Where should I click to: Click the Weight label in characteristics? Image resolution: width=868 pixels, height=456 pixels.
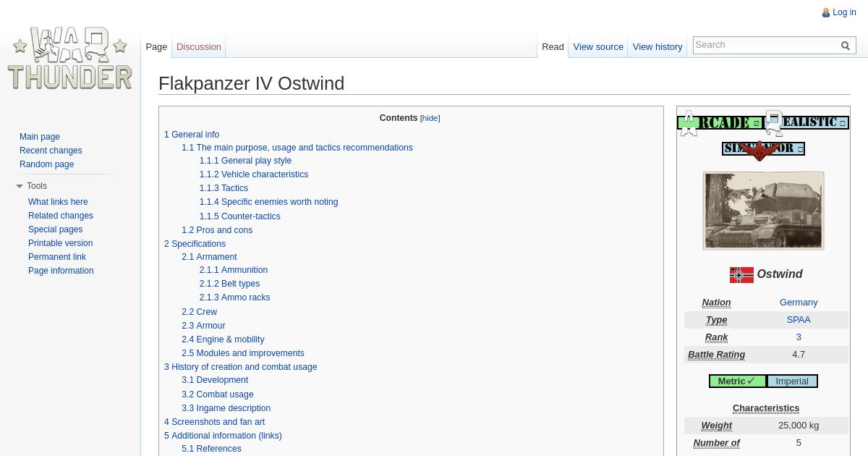click(716, 426)
